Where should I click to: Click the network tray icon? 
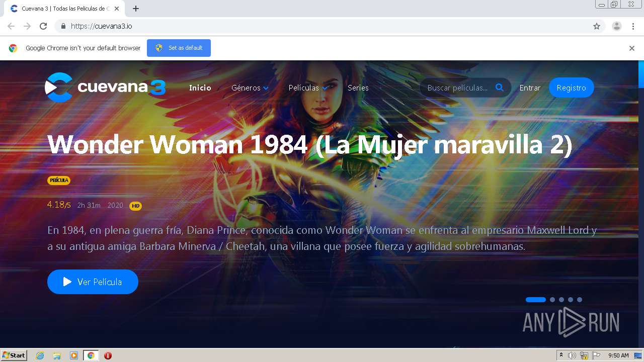pos(584,355)
